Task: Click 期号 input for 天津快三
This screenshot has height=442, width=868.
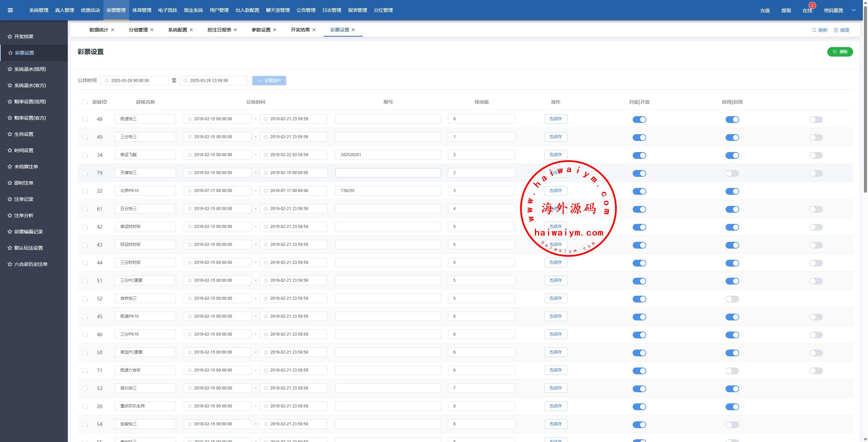Action: (388, 173)
